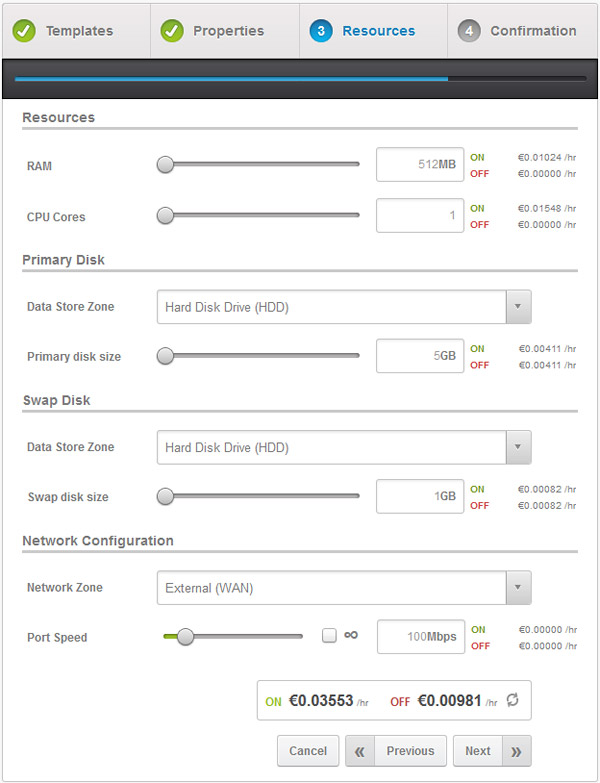Click the refresh price icon next to totals
The image size is (600, 783).
click(512, 700)
